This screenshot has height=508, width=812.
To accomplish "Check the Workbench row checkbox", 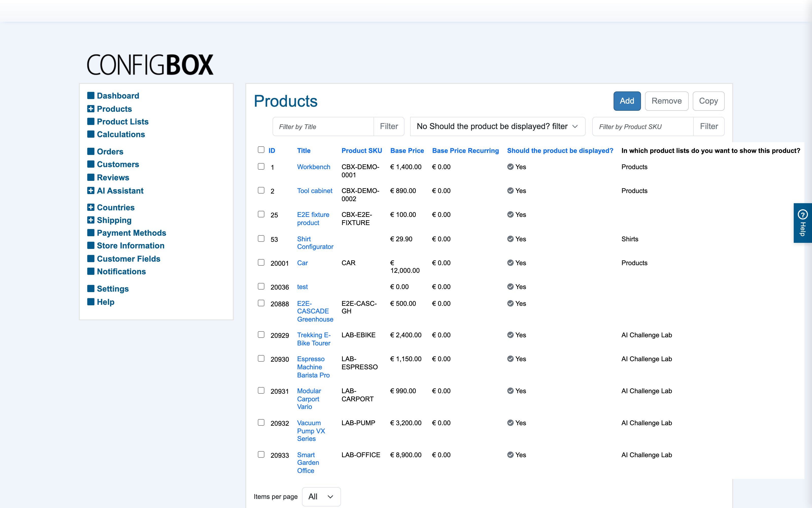I will (261, 167).
